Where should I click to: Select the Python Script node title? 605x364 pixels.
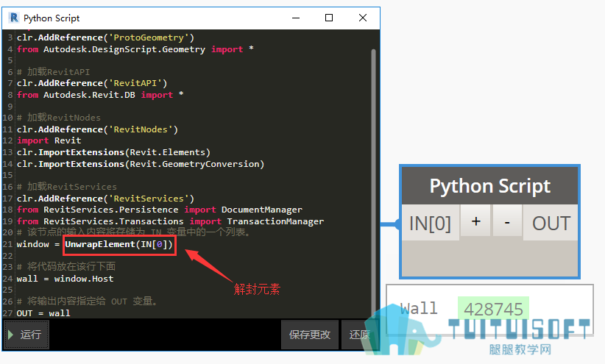pos(490,186)
